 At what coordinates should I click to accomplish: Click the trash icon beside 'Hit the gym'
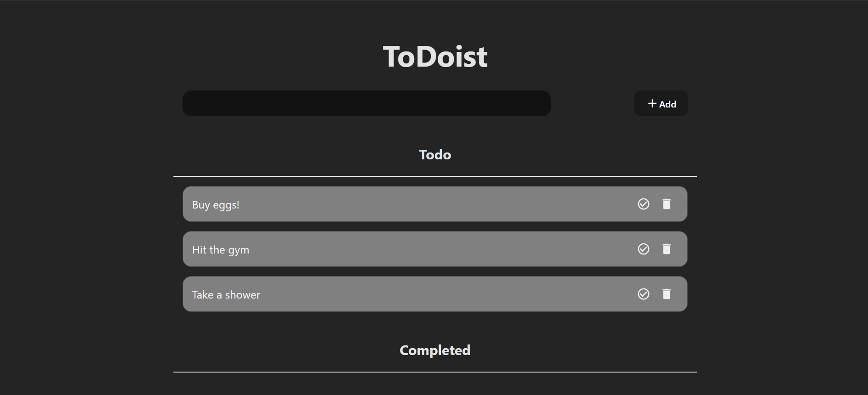[667, 249]
